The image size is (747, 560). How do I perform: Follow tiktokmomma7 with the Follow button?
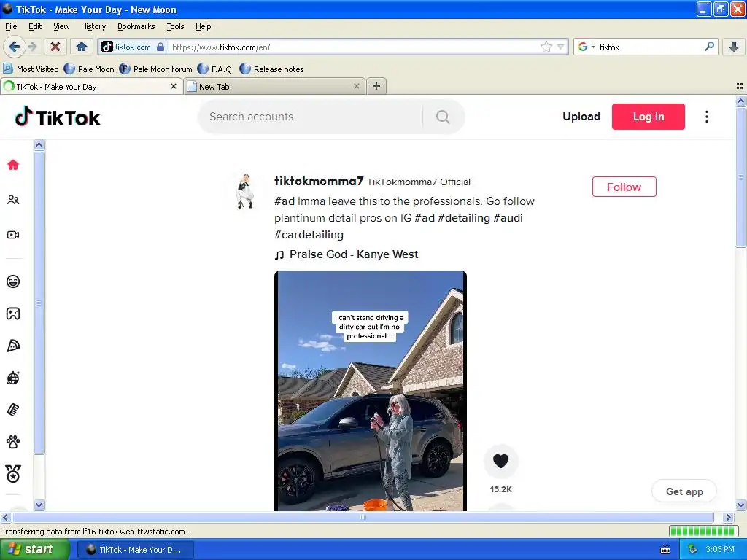click(x=624, y=187)
